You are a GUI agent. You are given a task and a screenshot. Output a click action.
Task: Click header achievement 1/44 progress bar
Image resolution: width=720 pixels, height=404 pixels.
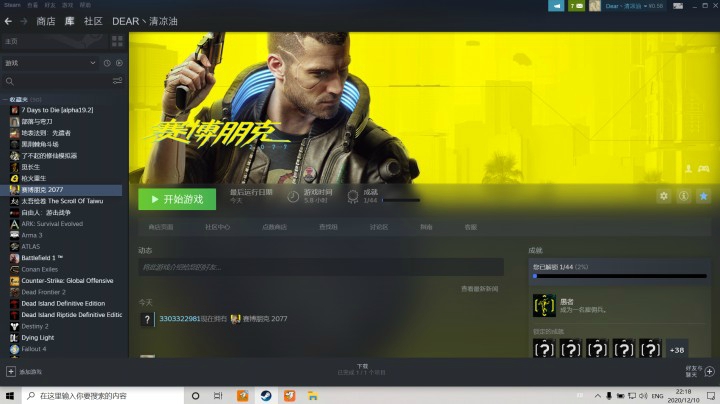401,200
